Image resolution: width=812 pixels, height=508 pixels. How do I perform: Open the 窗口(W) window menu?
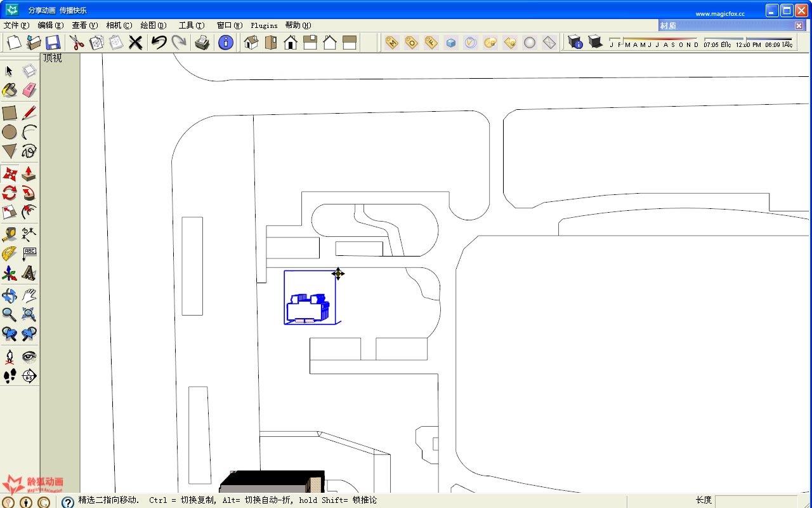tap(230, 25)
